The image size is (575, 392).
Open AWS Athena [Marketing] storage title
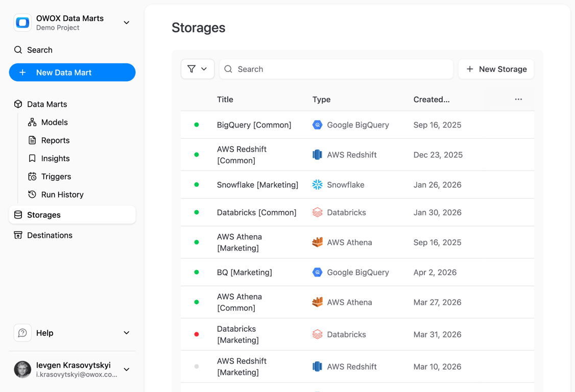239,242
